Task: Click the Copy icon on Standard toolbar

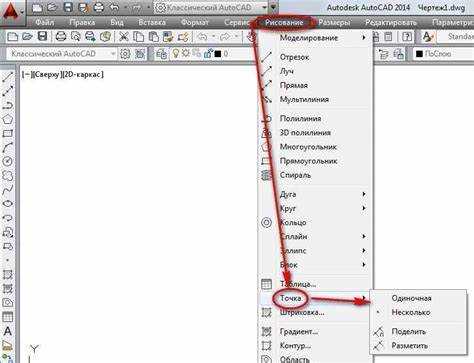Action: click(138, 37)
